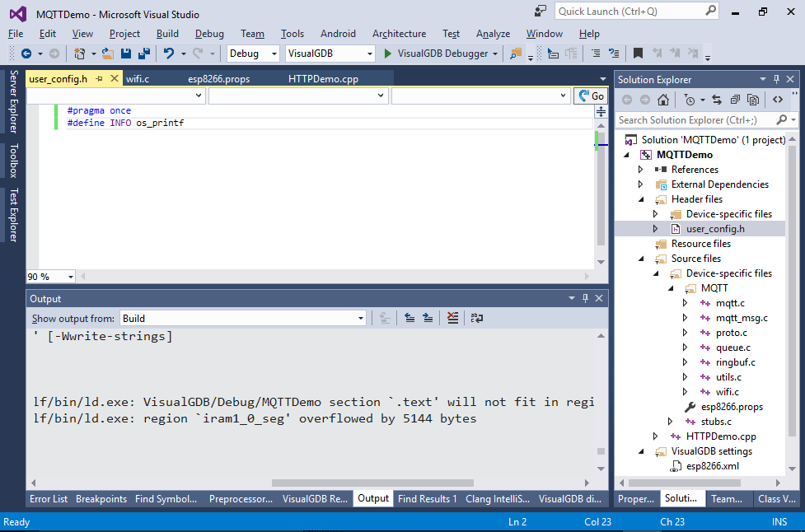Screen dimensions: 805x532
Task: Click the Go button in navigation bar
Action: point(591,96)
